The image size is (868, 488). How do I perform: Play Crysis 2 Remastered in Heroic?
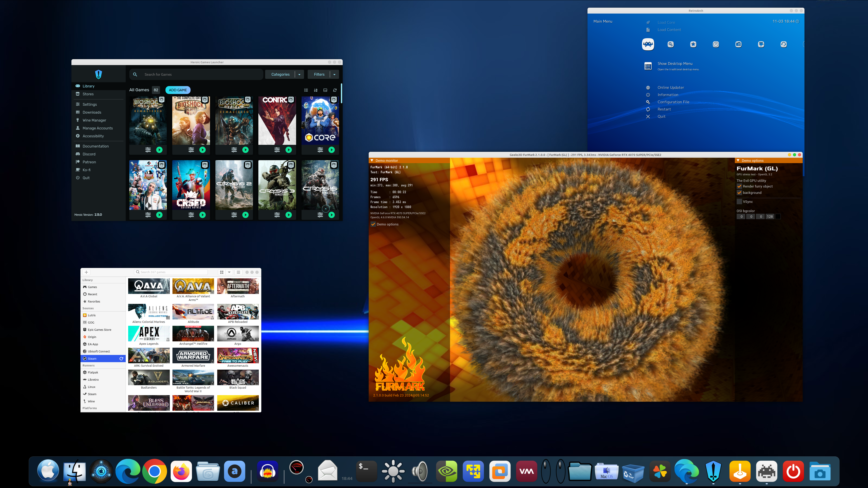tap(246, 215)
